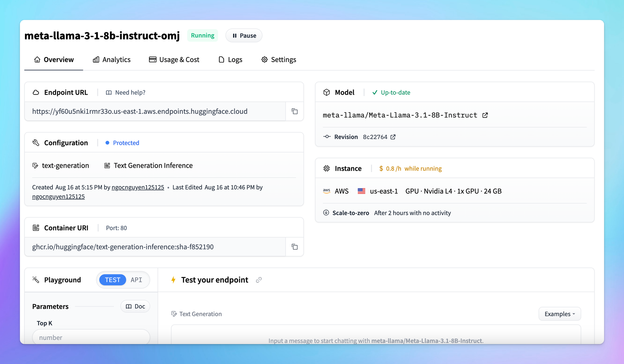624x364 pixels.
Task: Select the container URI text
Action: pyautogui.click(x=123, y=247)
